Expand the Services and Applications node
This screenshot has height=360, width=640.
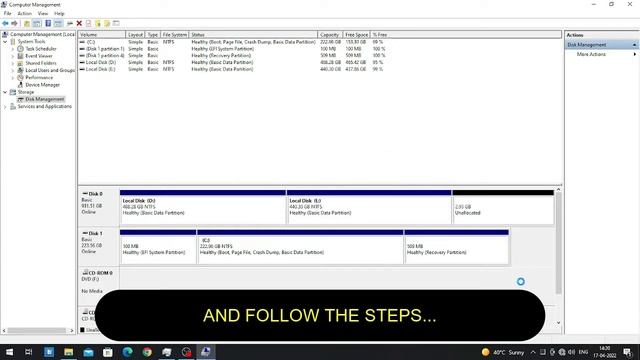5,107
